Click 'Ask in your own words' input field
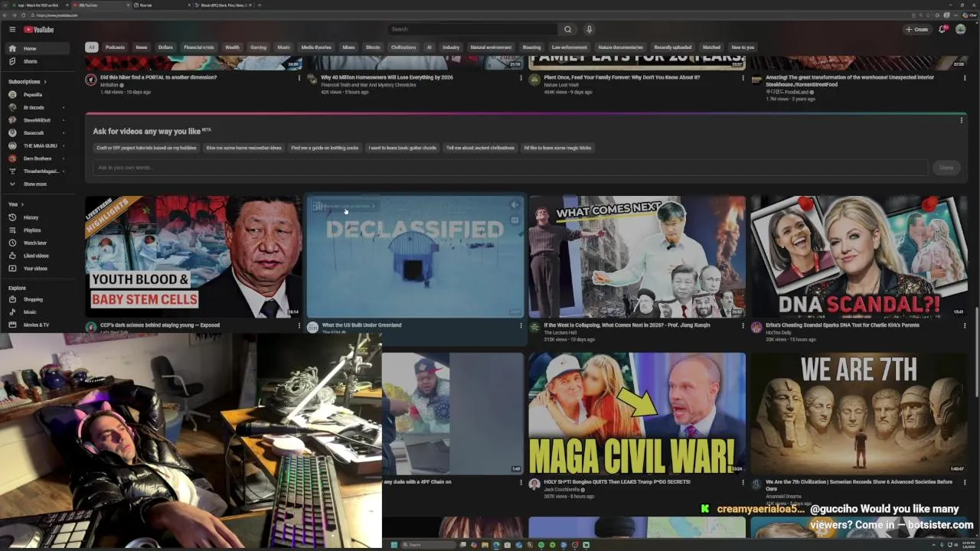This screenshot has width=980, height=551. coord(510,168)
